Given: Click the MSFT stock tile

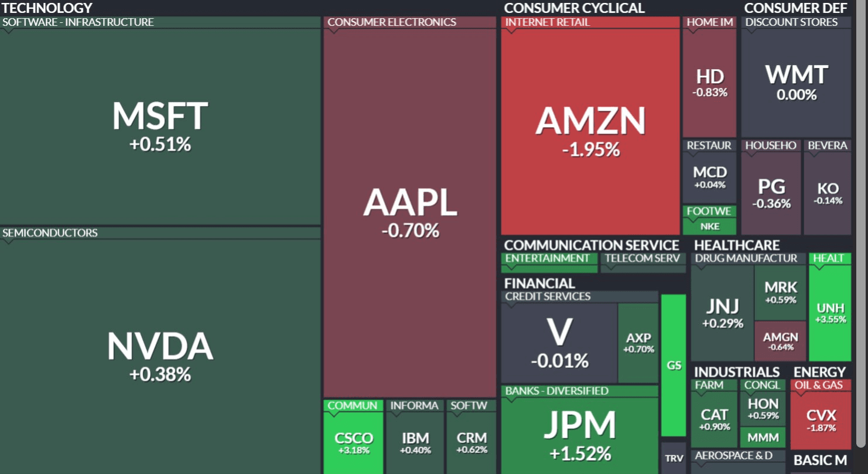Looking at the screenshot, I should [160, 126].
